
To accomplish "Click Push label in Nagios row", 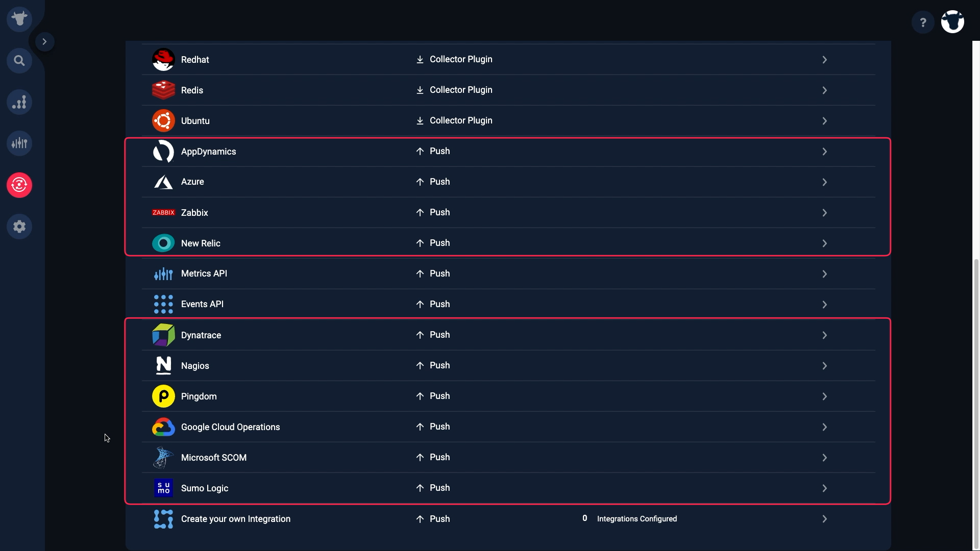I will tap(439, 365).
